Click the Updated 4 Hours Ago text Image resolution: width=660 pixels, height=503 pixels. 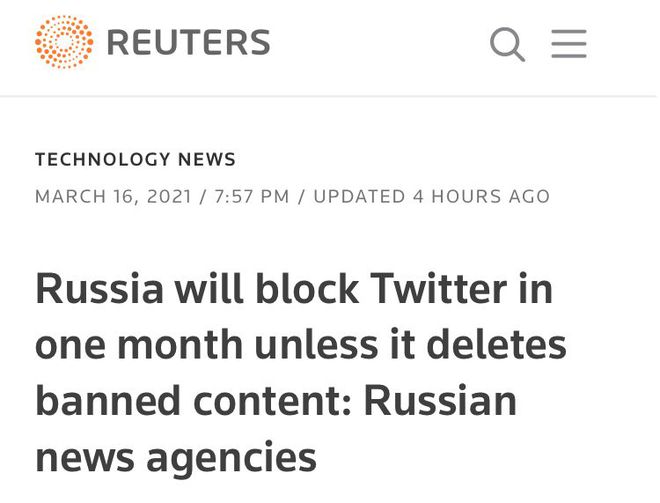[x=431, y=196]
